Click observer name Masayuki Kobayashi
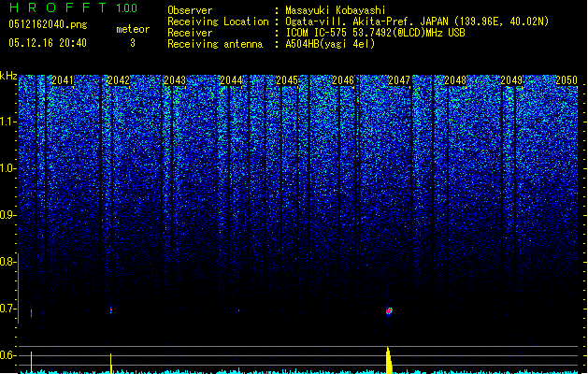 (x=336, y=10)
